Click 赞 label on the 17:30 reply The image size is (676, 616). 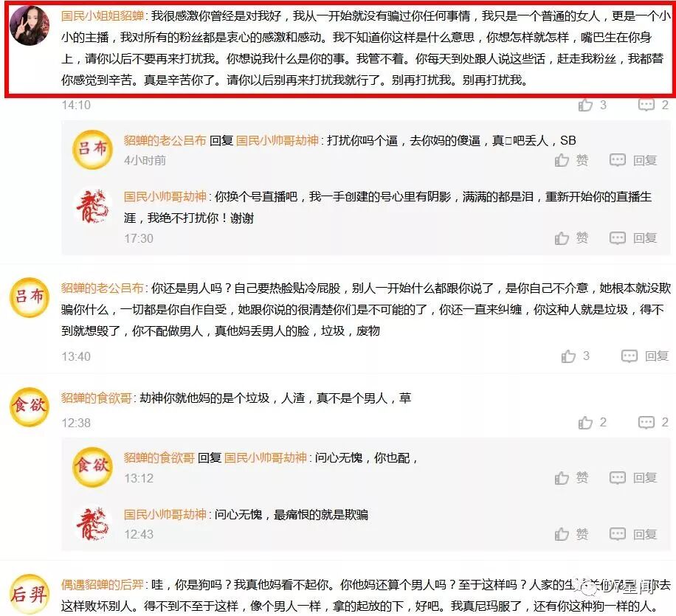[582, 238]
